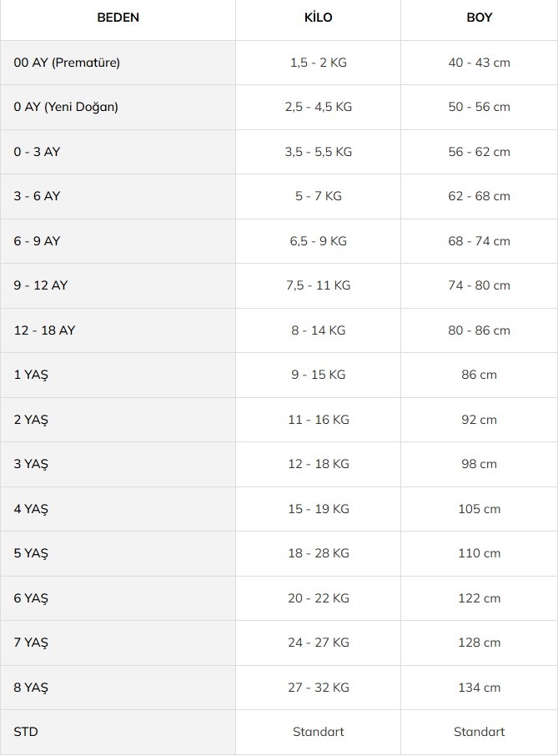Click the BEDEN column header
The width and height of the screenshot is (558, 756).
coord(118,18)
